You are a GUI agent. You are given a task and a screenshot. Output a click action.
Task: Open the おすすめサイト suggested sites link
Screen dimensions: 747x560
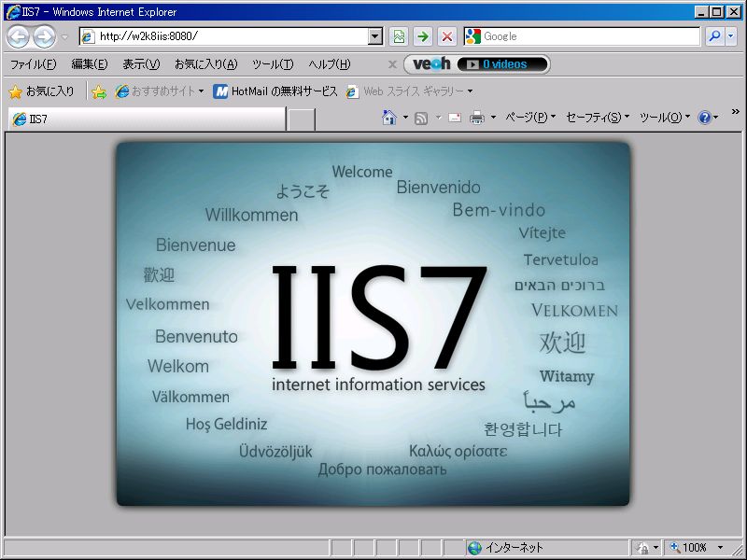coord(159,91)
